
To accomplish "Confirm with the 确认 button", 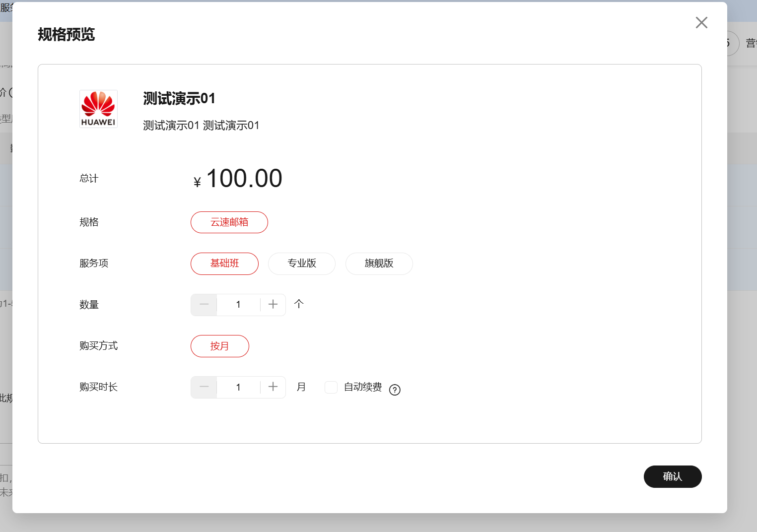I will (x=673, y=476).
